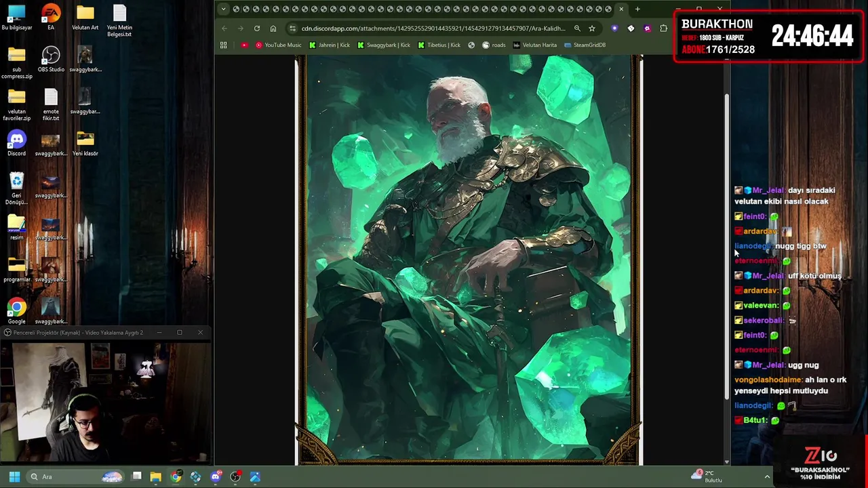
Task: Click the Ara taskbar search box
Action: 76,476
